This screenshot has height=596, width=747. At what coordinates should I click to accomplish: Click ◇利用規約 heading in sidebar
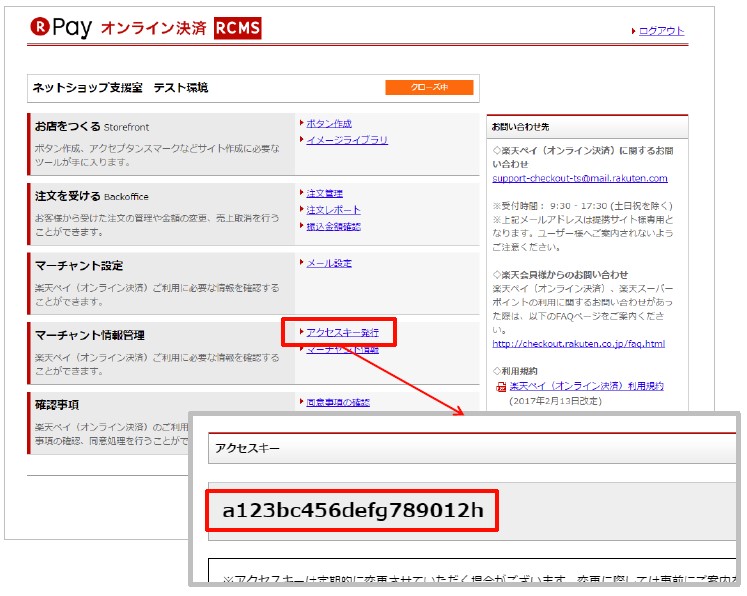[515, 371]
